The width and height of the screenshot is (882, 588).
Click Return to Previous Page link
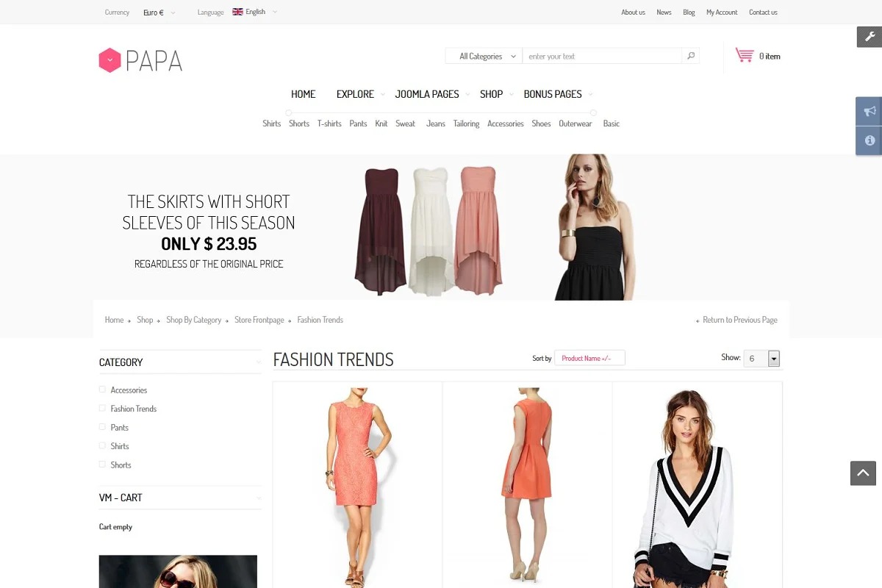(x=739, y=320)
